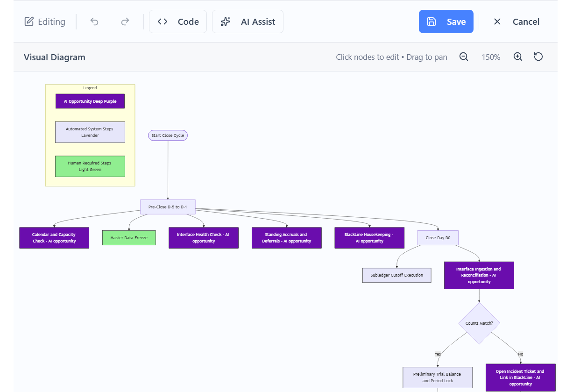Click the 150% zoom level indicator
The width and height of the screenshot is (566, 392).
click(491, 57)
